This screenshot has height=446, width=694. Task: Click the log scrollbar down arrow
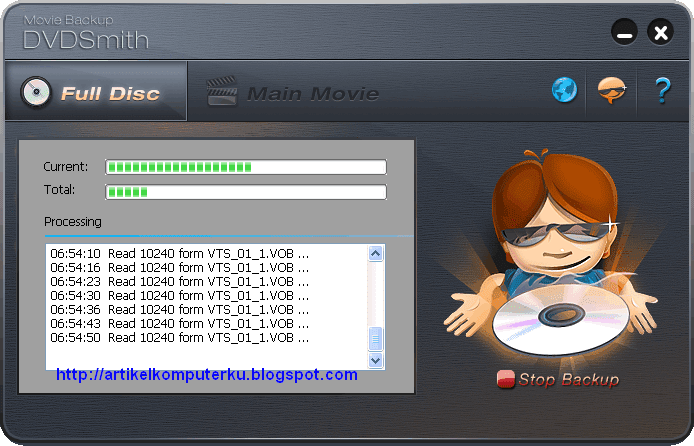click(375, 360)
